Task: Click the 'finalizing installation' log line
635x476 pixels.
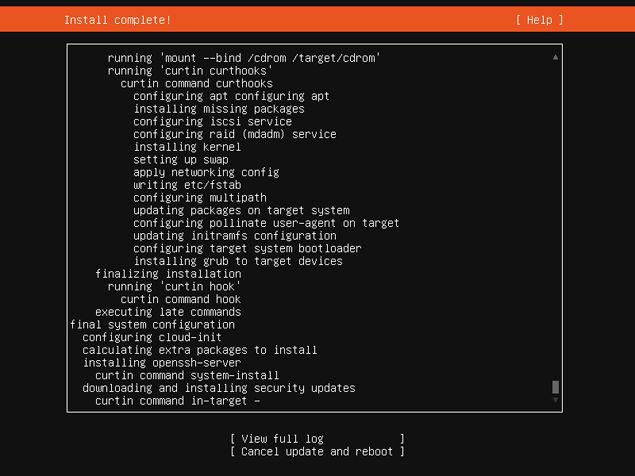Action: [x=168, y=274]
